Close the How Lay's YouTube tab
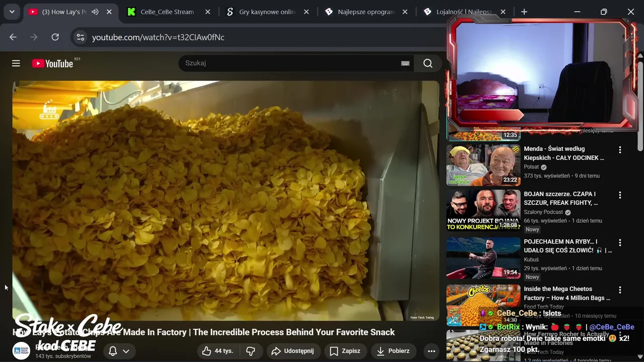This screenshot has height=362, width=644. [109, 12]
